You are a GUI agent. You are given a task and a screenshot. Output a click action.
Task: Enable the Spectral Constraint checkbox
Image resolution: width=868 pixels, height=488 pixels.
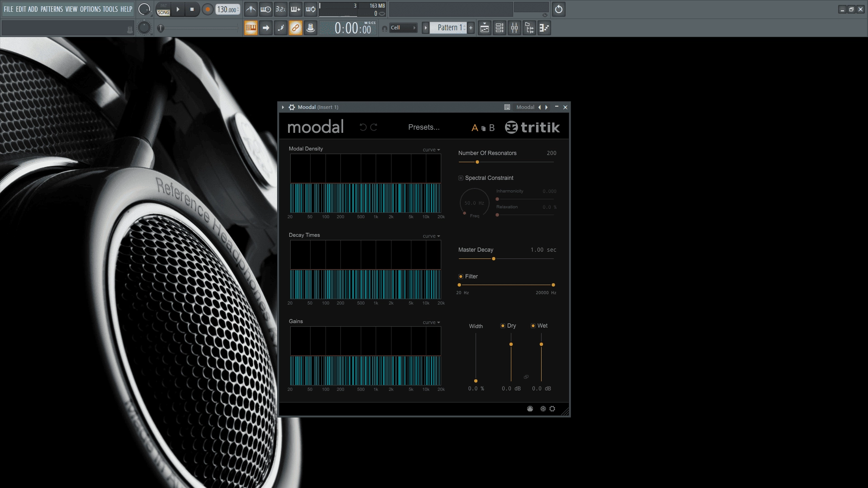461,178
